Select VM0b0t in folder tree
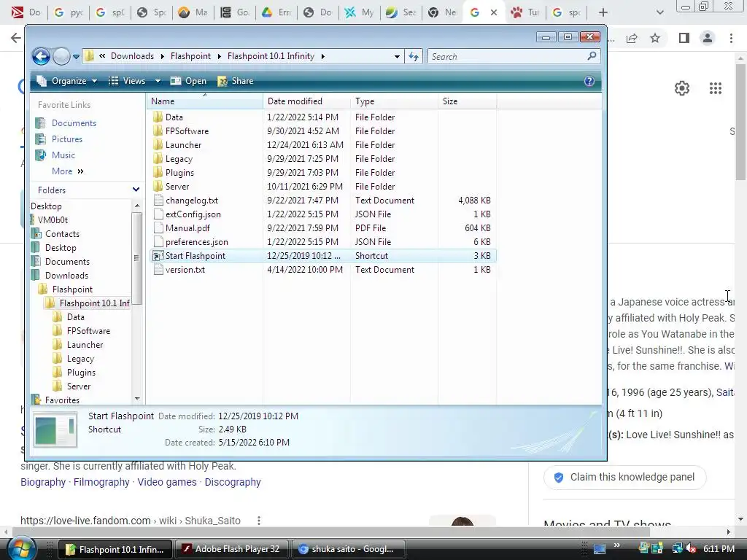Screen dimensions: 747x560 (x=53, y=220)
